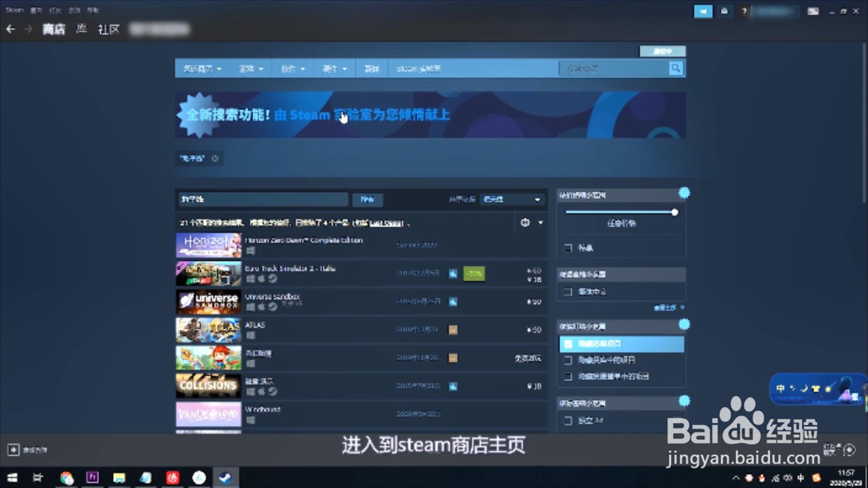This screenshot has height=488, width=868.
Task: Open the red NetEase Music taskbar icon
Action: (173, 478)
